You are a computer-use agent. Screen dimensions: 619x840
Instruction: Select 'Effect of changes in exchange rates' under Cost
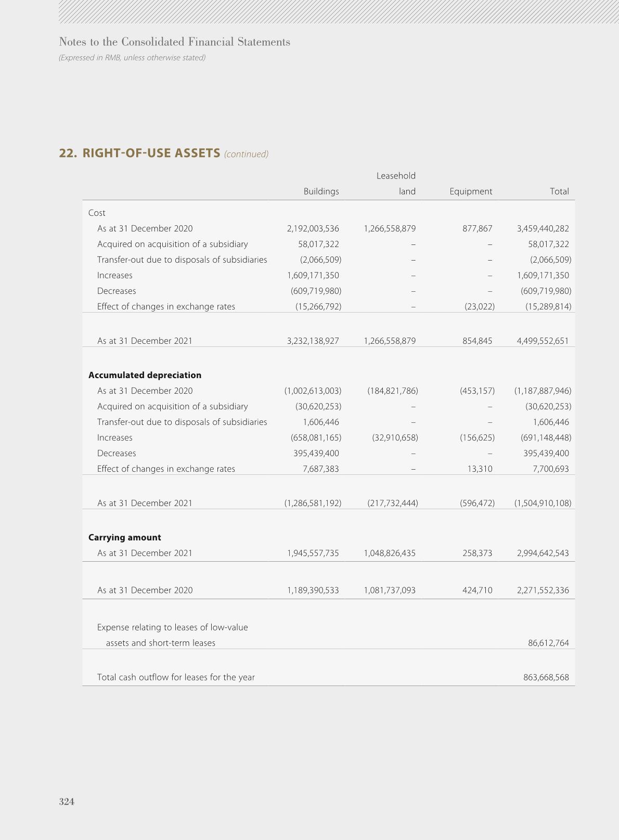click(x=166, y=306)
